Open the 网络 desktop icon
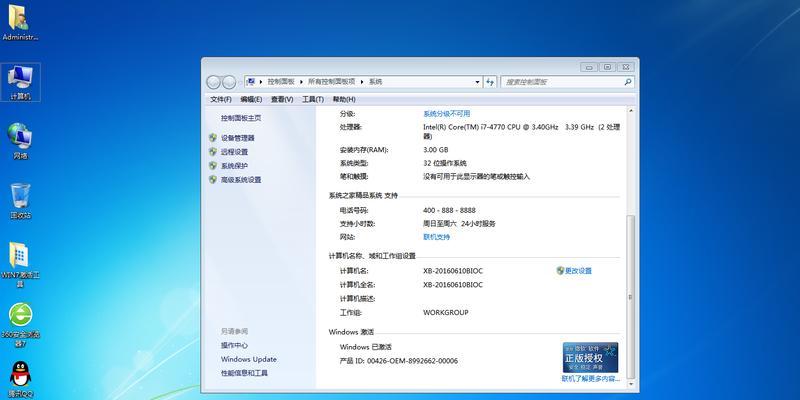The height and width of the screenshot is (400, 800). pos(20,142)
